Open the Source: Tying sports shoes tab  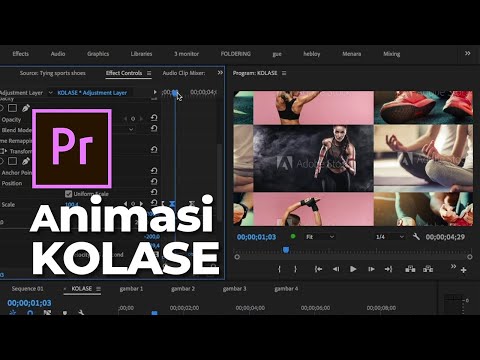pos(52,73)
